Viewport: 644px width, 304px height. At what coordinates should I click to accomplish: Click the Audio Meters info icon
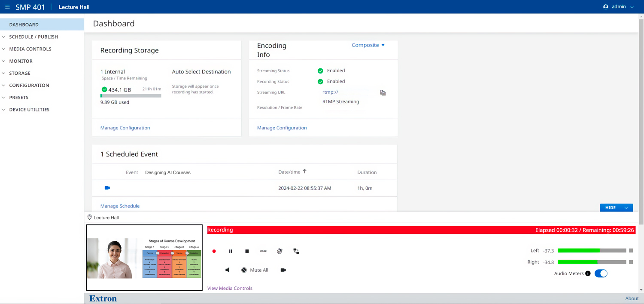click(x=588, y=273)
